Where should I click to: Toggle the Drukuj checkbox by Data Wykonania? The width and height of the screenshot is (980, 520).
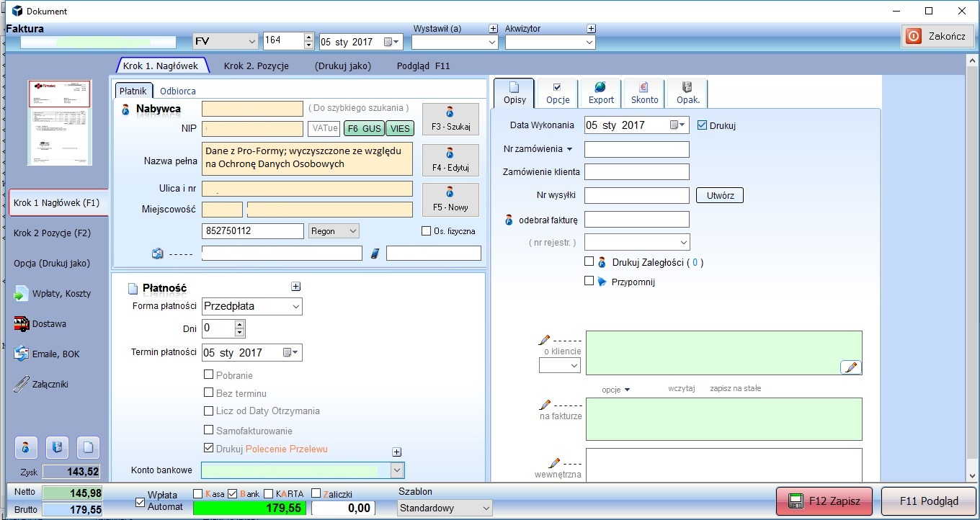[x=703, y=125]
